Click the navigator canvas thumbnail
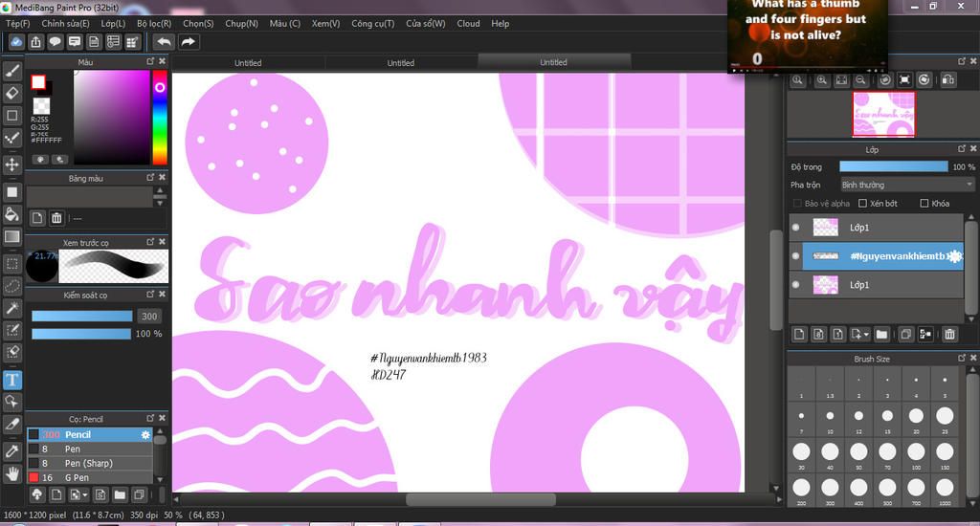980x526 pixels. [883, 114]
